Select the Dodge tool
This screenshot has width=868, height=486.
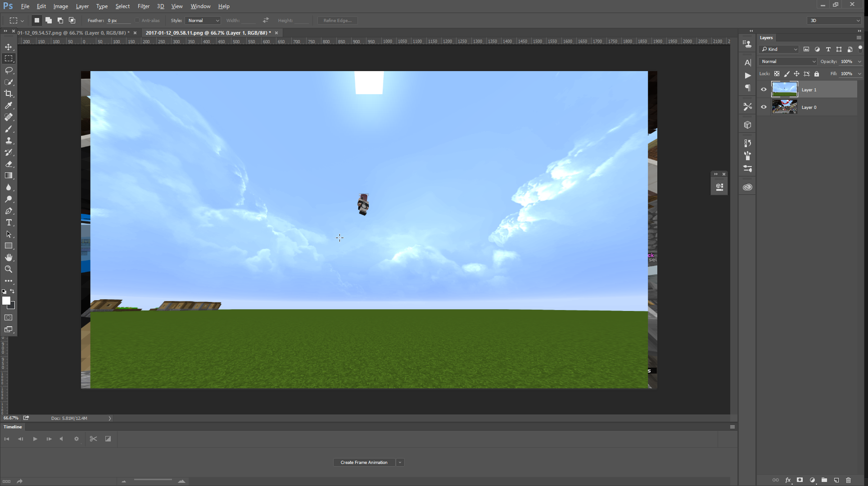click(9, 199)
